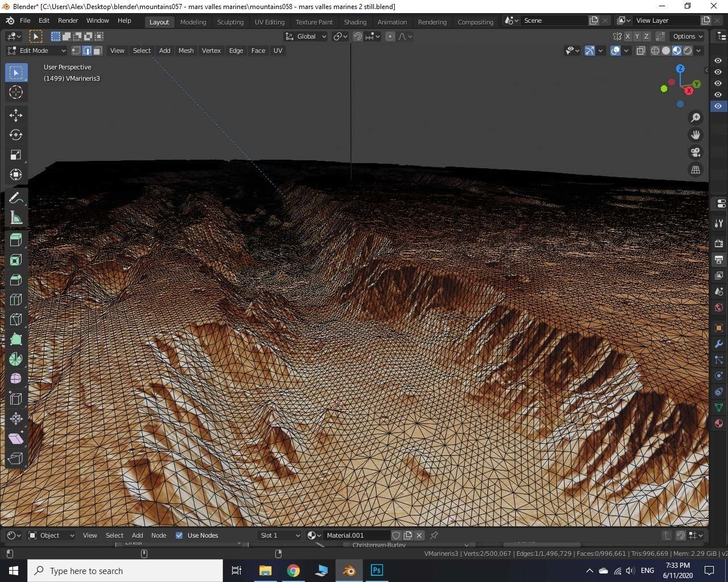Screen dimensions: 728x582
Task: Select the Edge Slide tool
Action: [16, 399]
